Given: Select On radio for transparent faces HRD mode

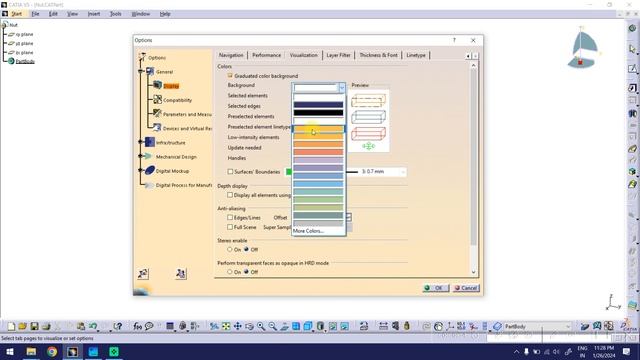Looking at the screenshot, I should pos(229,272).
